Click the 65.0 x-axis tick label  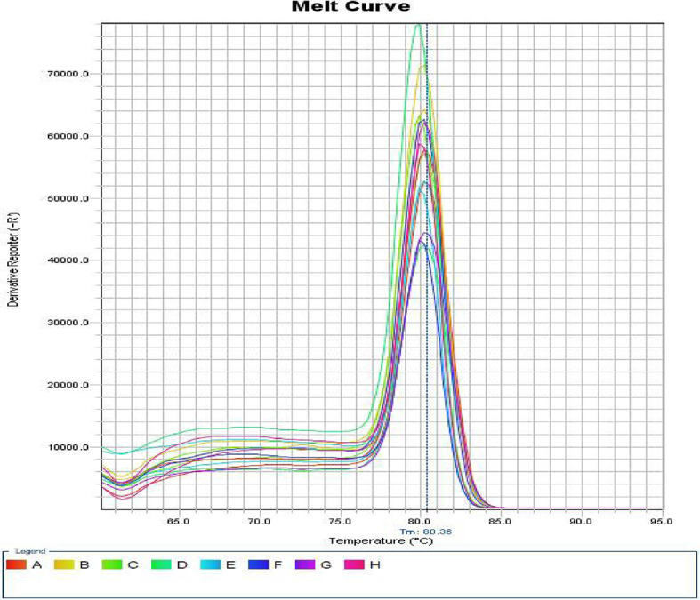click(x=180, y=521)
